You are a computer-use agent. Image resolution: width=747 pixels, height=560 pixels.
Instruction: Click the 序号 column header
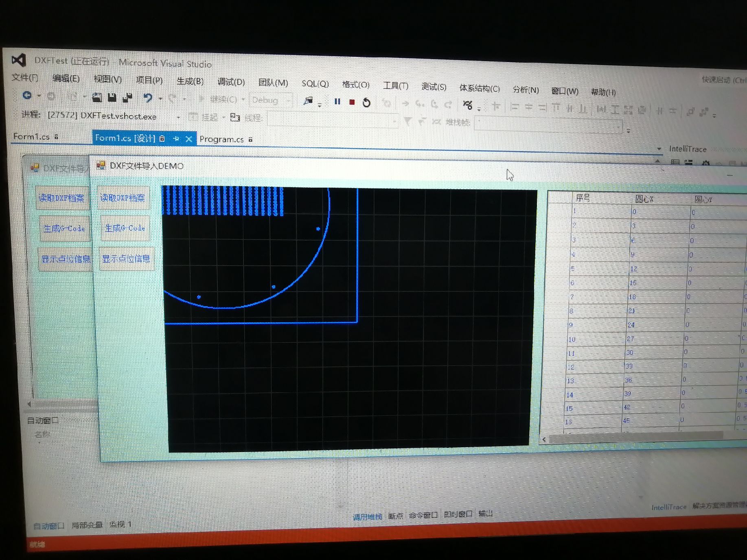[583, 198]
